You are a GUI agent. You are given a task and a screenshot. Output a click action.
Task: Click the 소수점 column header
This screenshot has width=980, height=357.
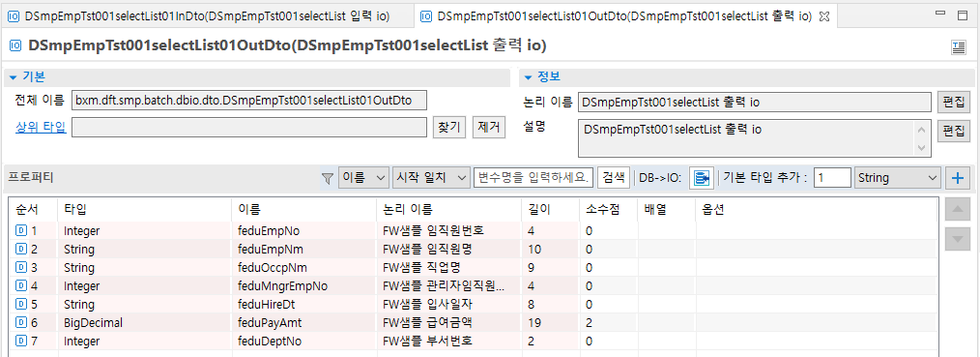pos(608,209)
